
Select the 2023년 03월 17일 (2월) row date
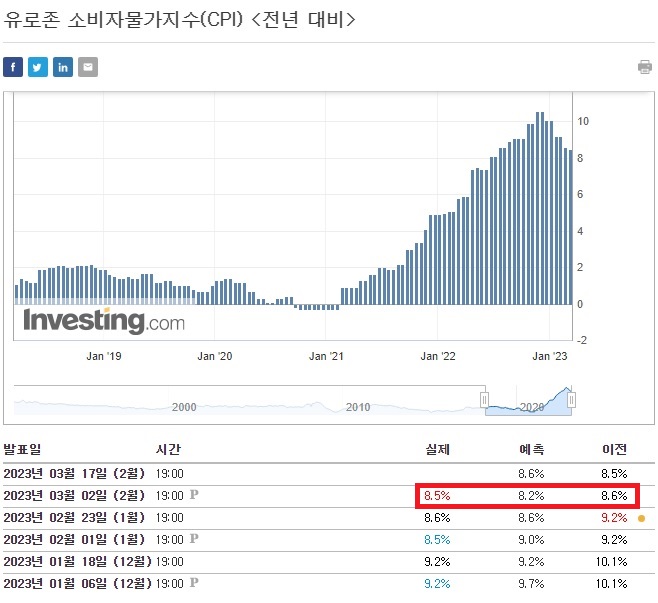pyautogui.click(x=74, y=474)
